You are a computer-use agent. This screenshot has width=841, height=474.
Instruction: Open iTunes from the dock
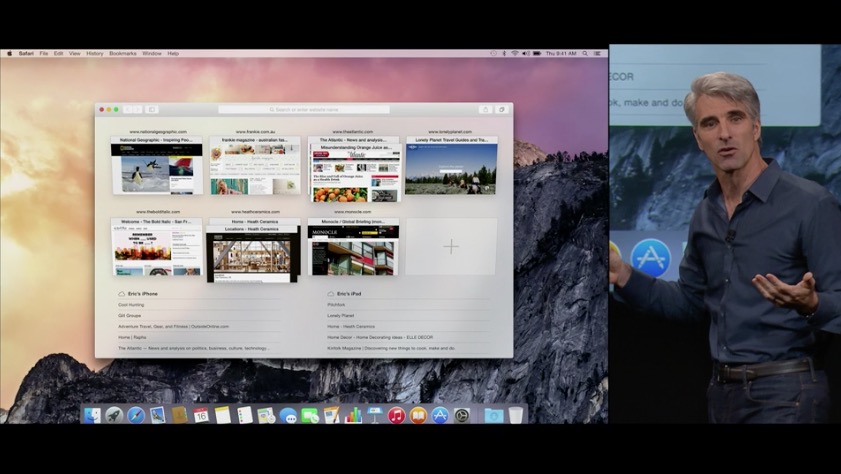point(396,415)
